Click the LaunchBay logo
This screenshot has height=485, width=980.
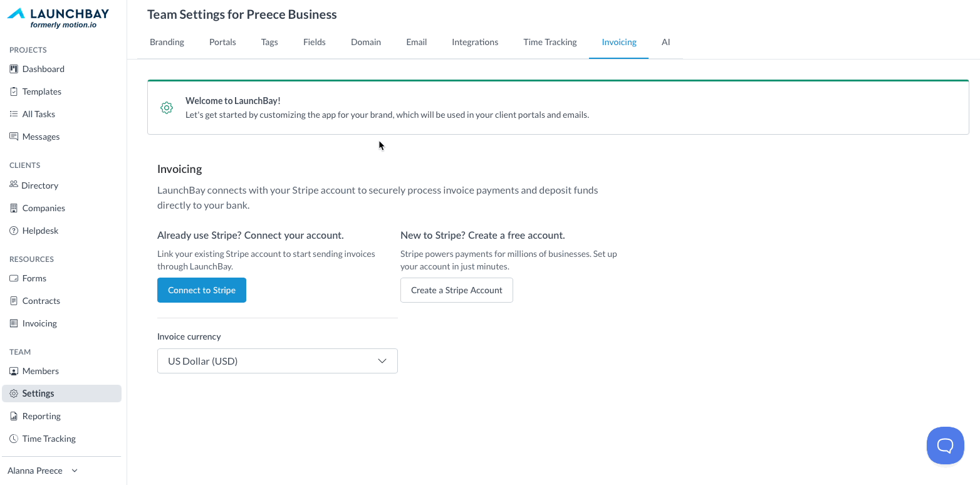tap(58, 18)
